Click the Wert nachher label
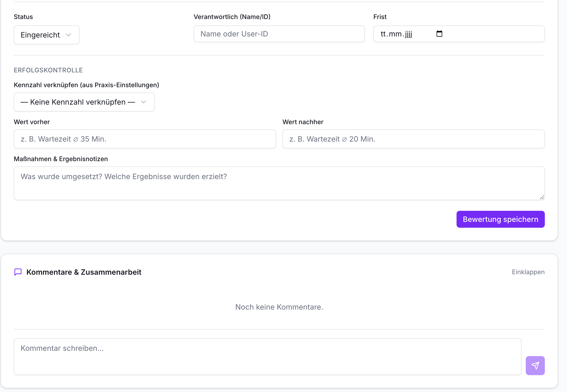The width and height of the screenshot is (567, 392). tap(303, 122)
